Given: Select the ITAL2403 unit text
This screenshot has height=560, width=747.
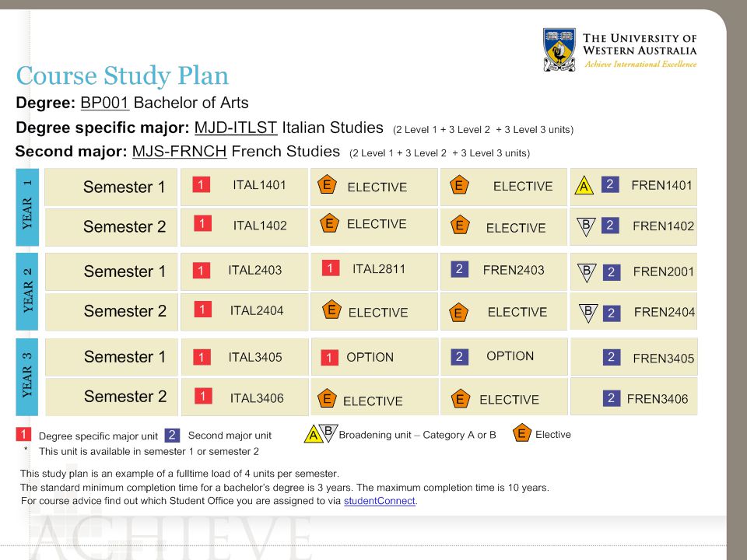Looking at the screenshot, I should 255,271.
